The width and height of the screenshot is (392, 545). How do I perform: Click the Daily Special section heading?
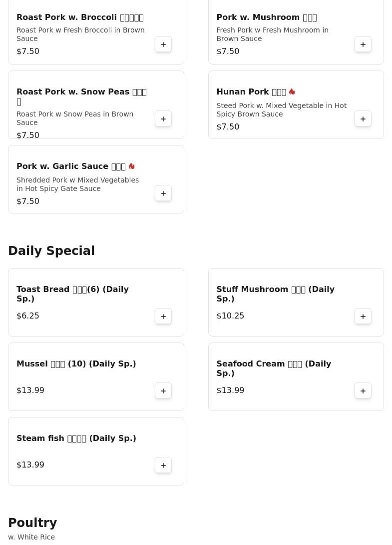pyautogui.click(x=51, y=251)
